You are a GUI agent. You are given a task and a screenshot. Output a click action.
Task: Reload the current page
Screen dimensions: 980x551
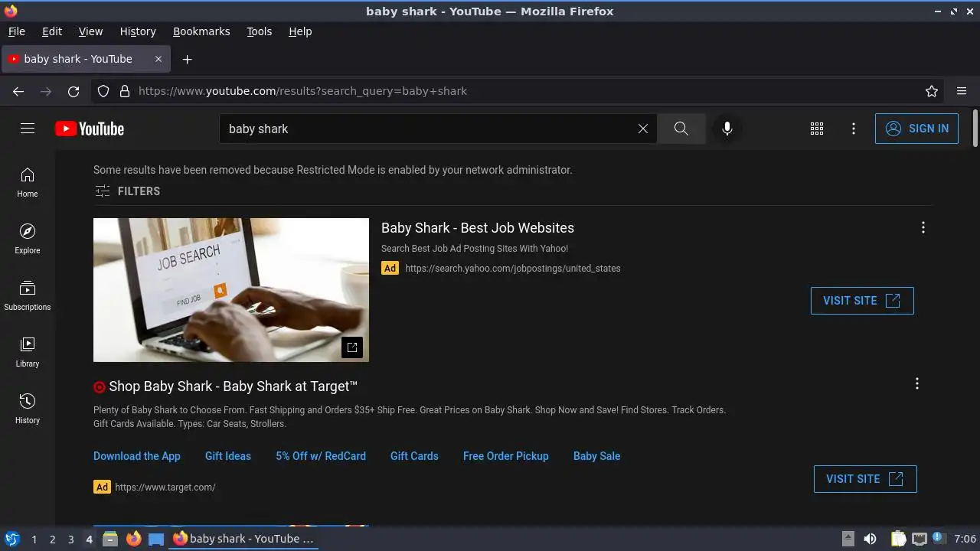click(x=73, y=91)
